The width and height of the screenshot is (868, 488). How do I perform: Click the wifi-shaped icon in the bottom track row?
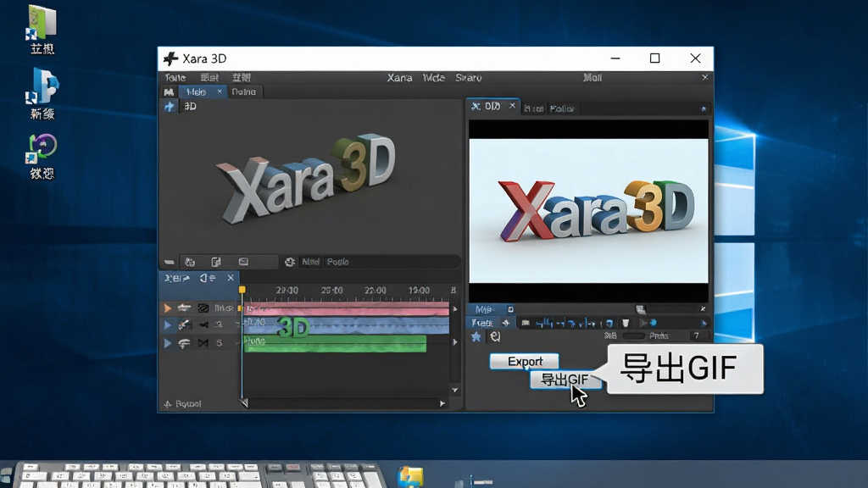pyautogui.click(x=184, y=343)
